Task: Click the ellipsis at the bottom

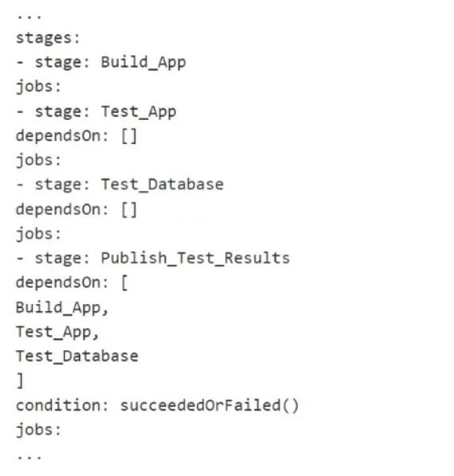Action: pos(29,458)
